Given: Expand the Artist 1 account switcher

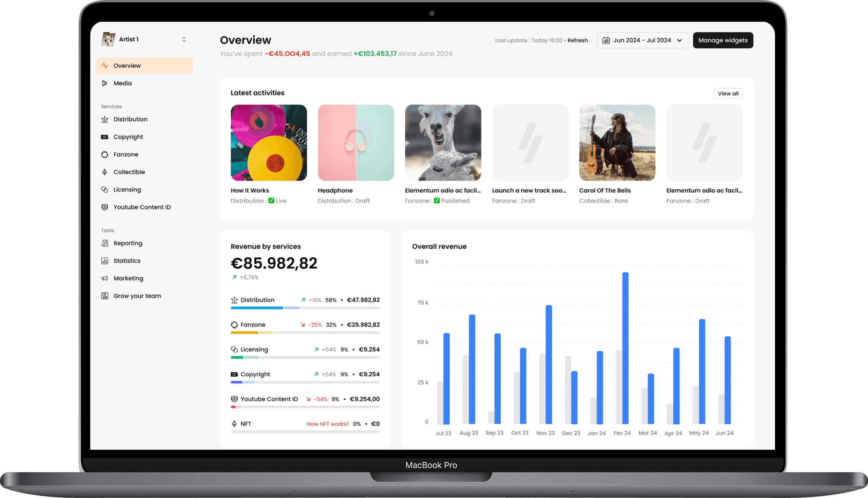Looking at the screenshot, I should [184, 39].
